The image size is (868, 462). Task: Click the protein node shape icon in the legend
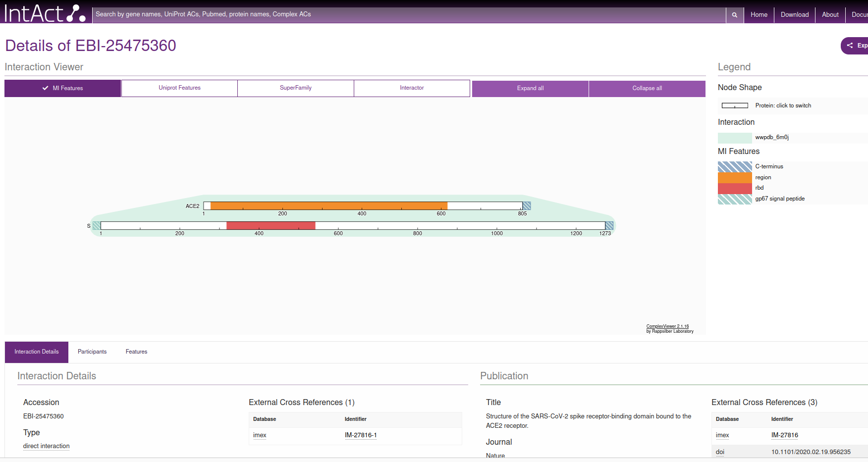tap(735, 105)
